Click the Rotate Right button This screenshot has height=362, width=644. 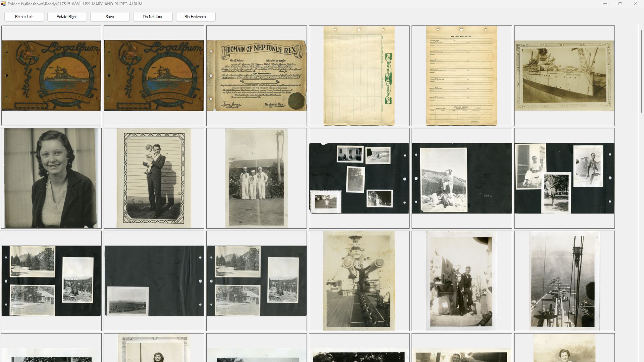67,17
